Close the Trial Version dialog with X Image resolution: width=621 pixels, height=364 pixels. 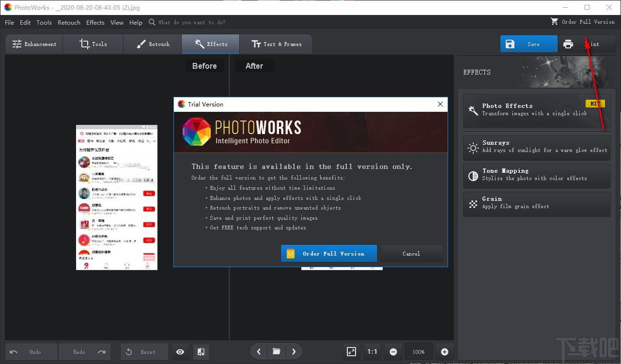[440, 104]
